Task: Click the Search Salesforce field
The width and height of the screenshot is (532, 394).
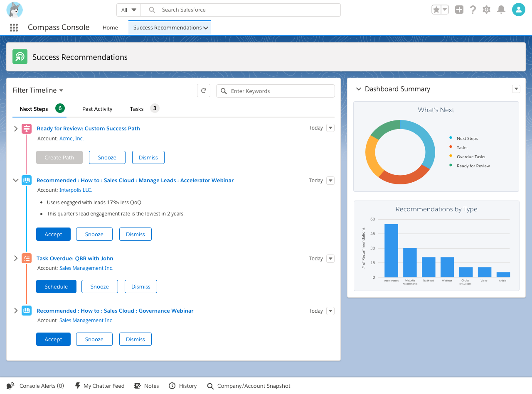Action: click(241, 10)
